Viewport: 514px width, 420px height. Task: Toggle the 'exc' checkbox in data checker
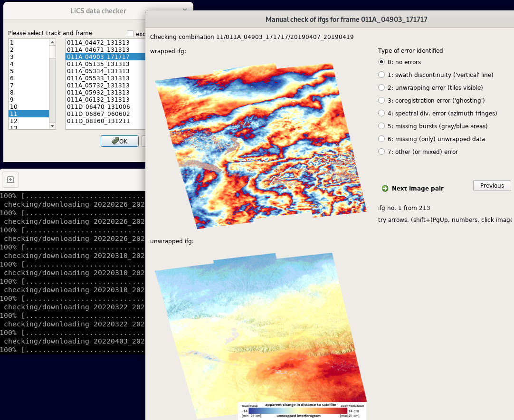click(x=130, y=34)
